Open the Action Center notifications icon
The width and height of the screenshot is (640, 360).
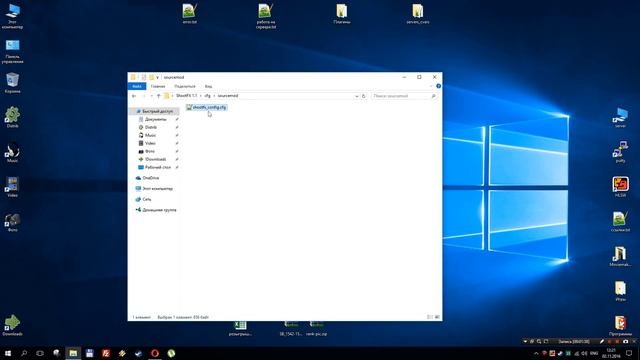pyautogui.click(x=629, y=353)
